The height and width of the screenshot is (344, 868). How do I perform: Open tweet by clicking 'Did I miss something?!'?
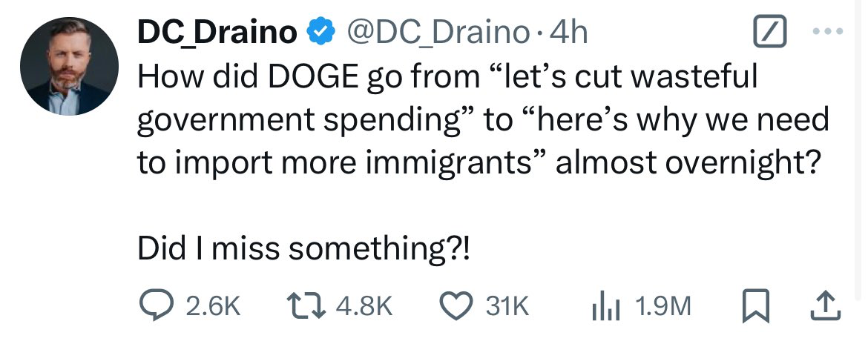tap(304, 249)
